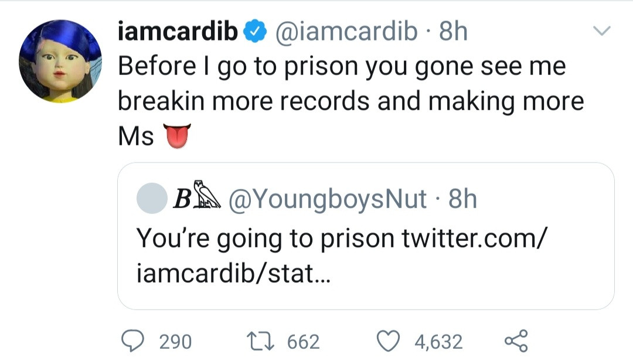Image resolution: width=633 pixels, height=364 pixels.
Task: Click the 290 replies count
Action: click(175, 342)
